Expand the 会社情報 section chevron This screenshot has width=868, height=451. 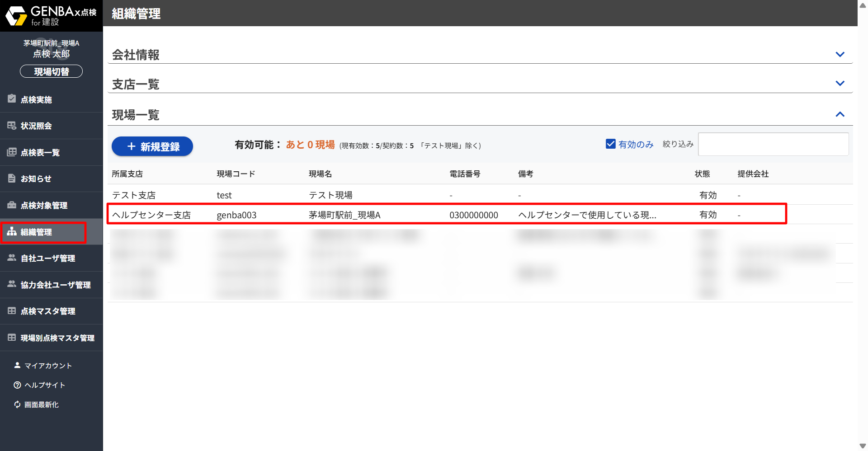click(840, 55)
